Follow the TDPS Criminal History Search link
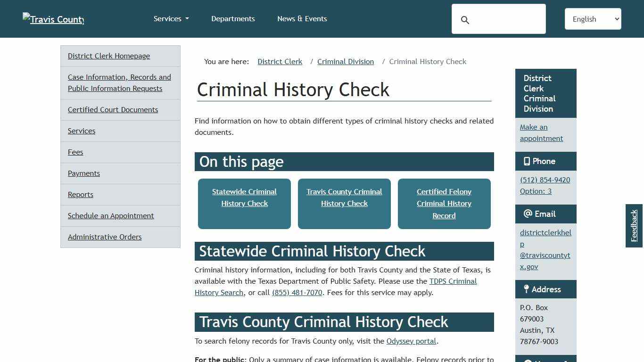Viewport: 644px width, 362px height. pyautogui.click(x=453, y=281)
